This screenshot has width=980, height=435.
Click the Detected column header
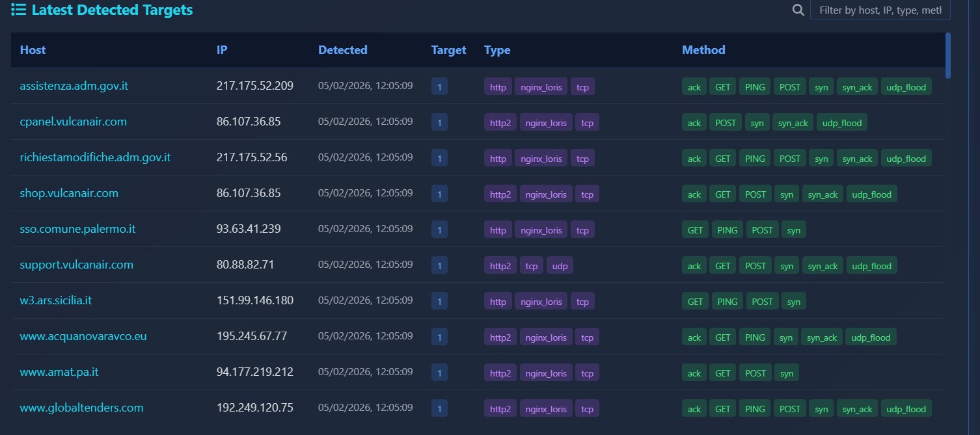click(342, 50)
